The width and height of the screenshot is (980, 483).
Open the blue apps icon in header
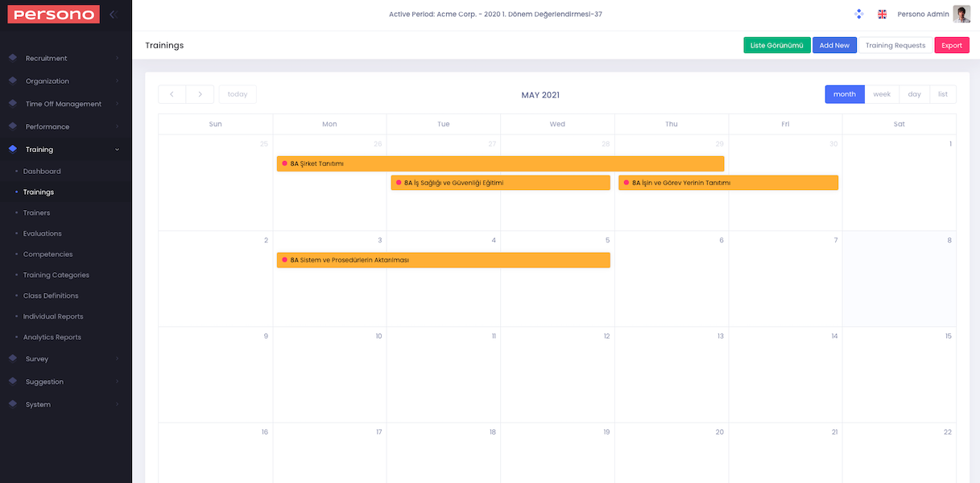(858, 14)
